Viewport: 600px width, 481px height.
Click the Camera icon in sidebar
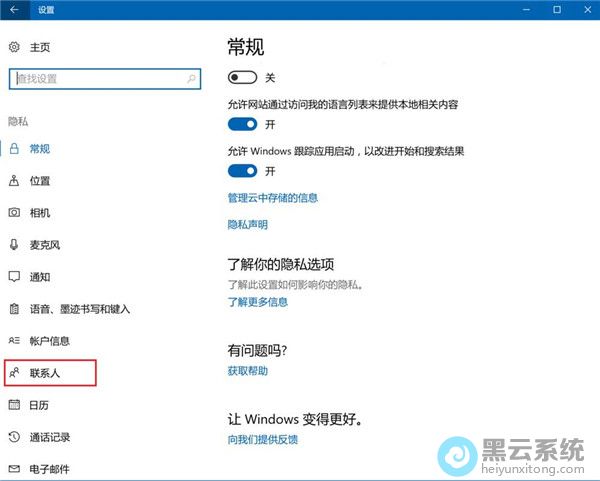(14, 213)
